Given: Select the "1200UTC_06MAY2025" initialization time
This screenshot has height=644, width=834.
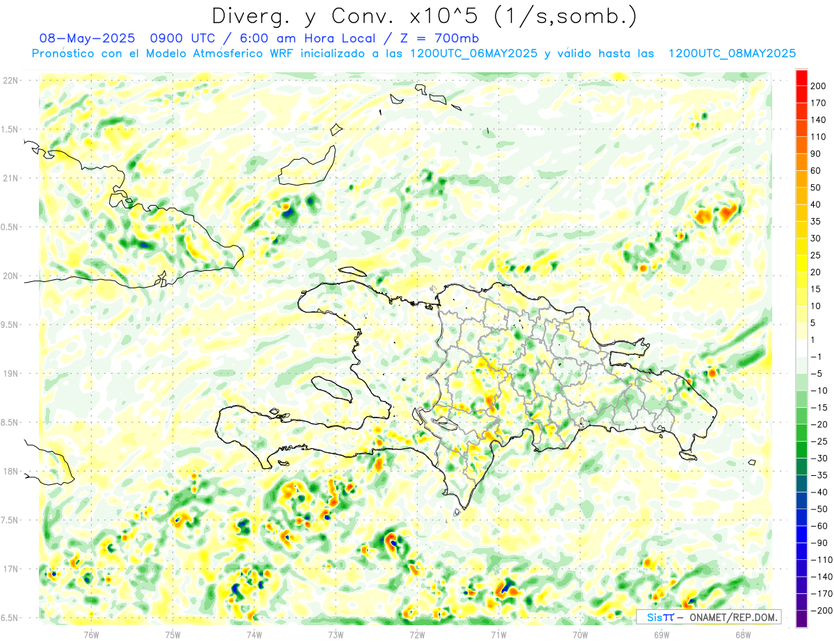Looking at the screenshot, I should [x=474, y=53].
